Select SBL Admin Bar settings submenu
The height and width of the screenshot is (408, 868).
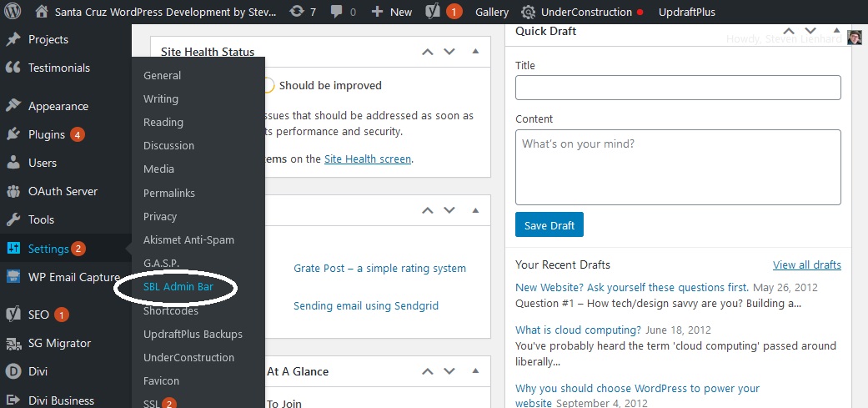click(179, 287)
